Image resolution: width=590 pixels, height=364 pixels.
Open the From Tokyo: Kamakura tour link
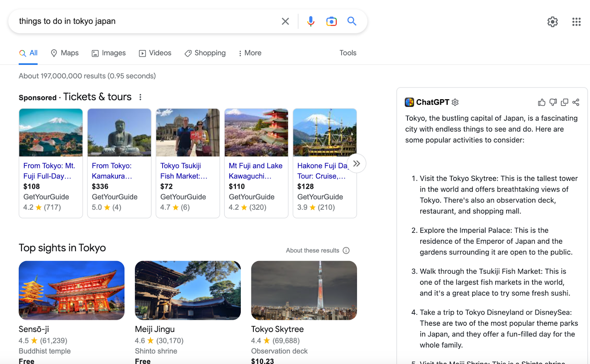(x=112, y=171)
